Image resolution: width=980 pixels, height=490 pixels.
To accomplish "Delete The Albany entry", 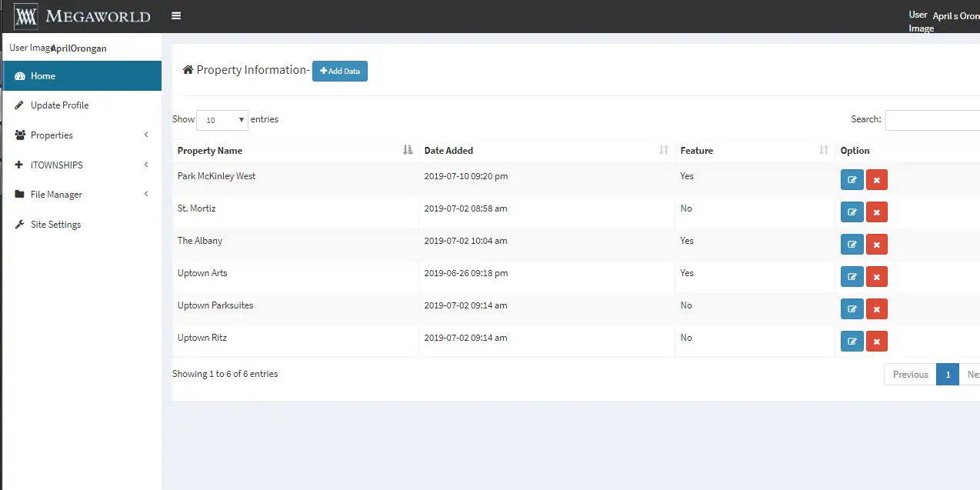I will coord(876,244).
